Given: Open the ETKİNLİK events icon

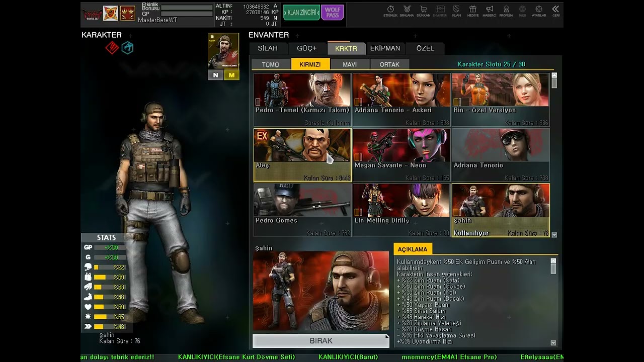Looking at the screenshot, I should tap(390, 11).
